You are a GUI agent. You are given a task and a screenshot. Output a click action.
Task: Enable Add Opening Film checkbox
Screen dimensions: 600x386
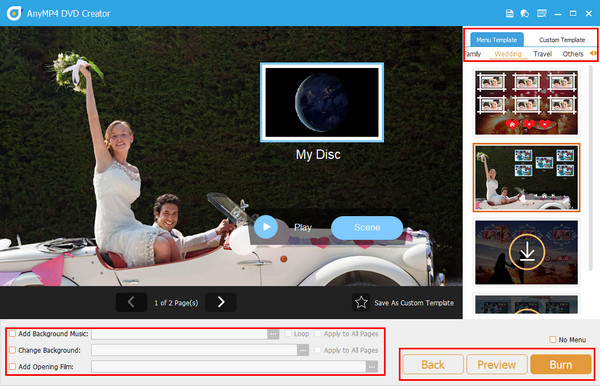(13, 366)
